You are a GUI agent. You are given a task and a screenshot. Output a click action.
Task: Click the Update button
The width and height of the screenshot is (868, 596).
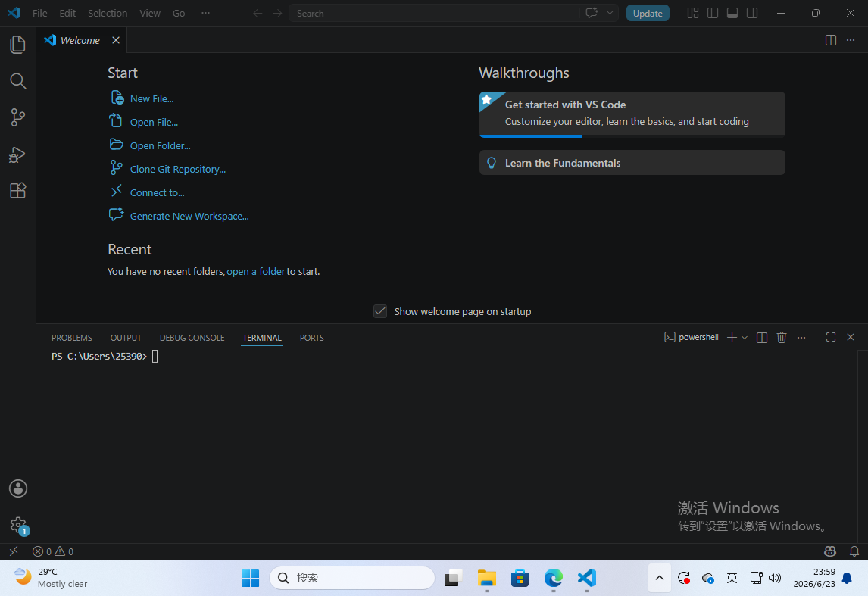pos(647,14)
